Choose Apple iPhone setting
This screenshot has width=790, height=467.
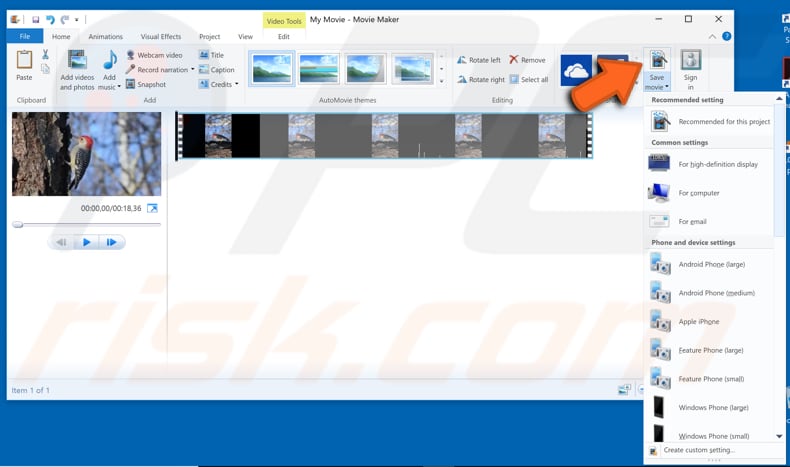pos(710,321)
